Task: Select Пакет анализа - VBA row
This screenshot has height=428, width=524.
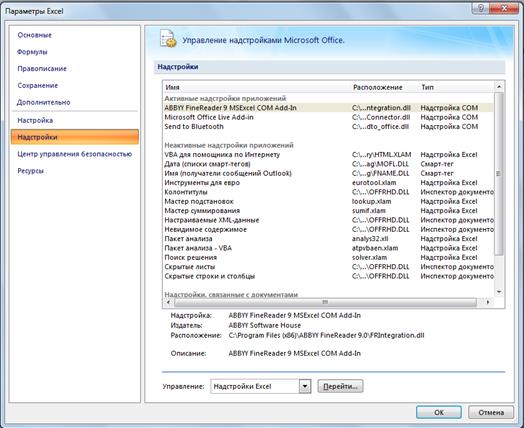Action: click(x=328, y=248)
